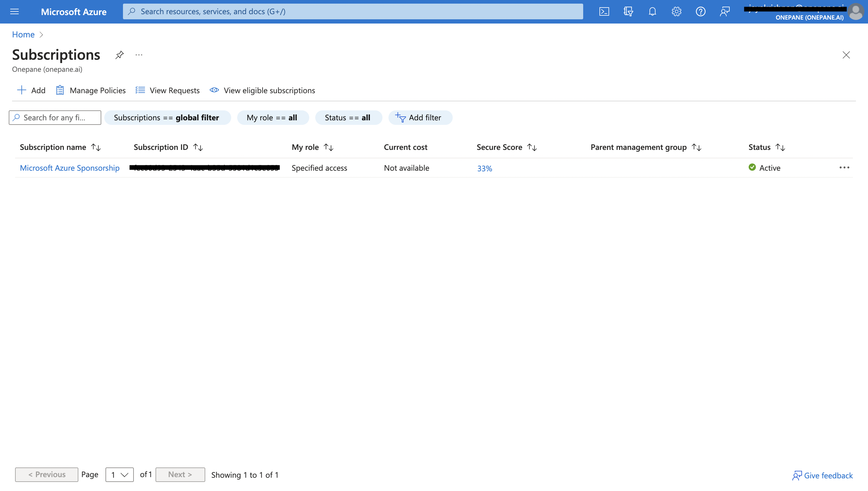Close the Subscriptions blade
The height and width of the screenshot is (491, 868).
click(x=846, y=55)
